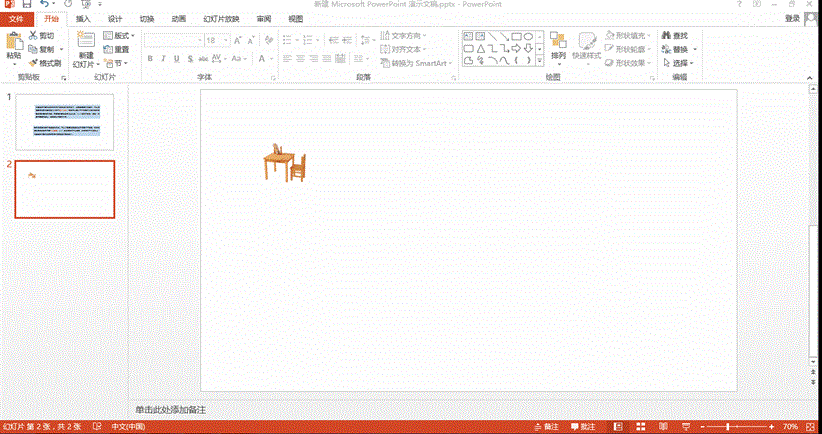822x434 pixels.
Task: Toggle Italic formatting
Action: 163,59
